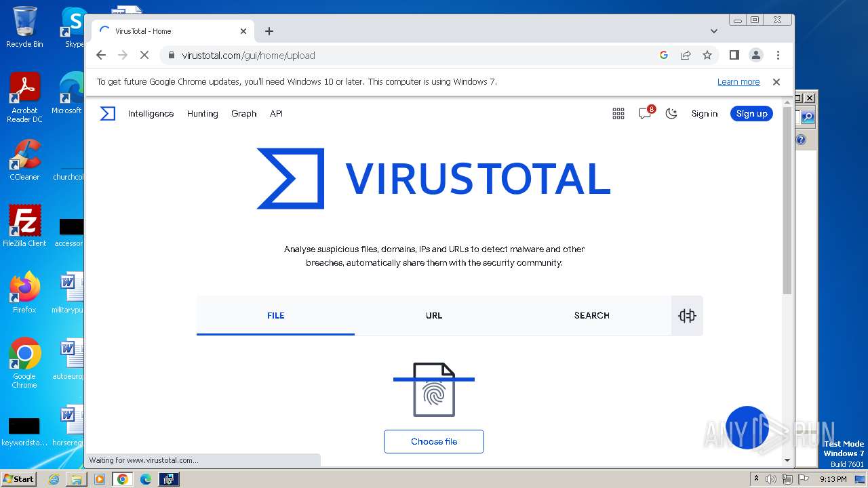Open the notifications speech bubble icon
868x488 pixels.
coord(645,114)
